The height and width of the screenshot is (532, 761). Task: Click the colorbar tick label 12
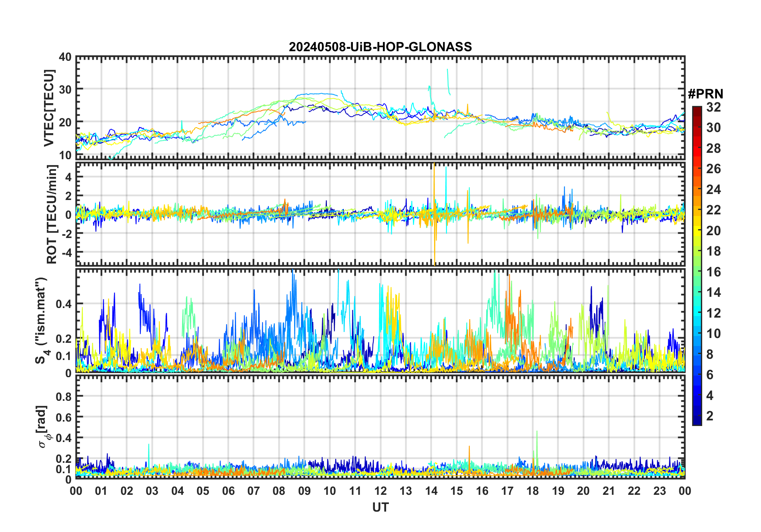click(713, 313)
